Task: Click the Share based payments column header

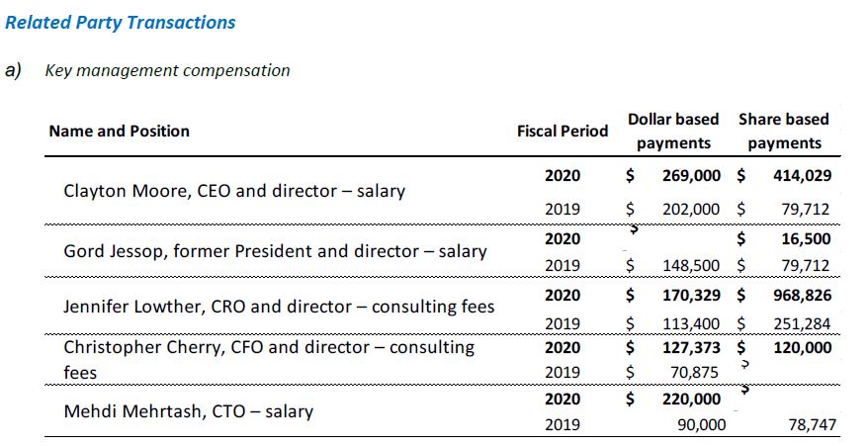Action: coord(784,131)
